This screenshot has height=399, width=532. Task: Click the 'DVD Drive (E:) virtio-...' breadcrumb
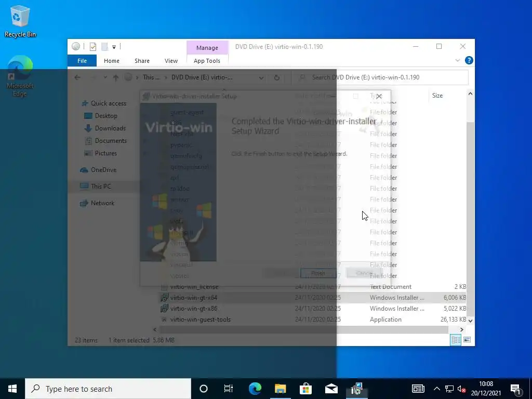202,77
